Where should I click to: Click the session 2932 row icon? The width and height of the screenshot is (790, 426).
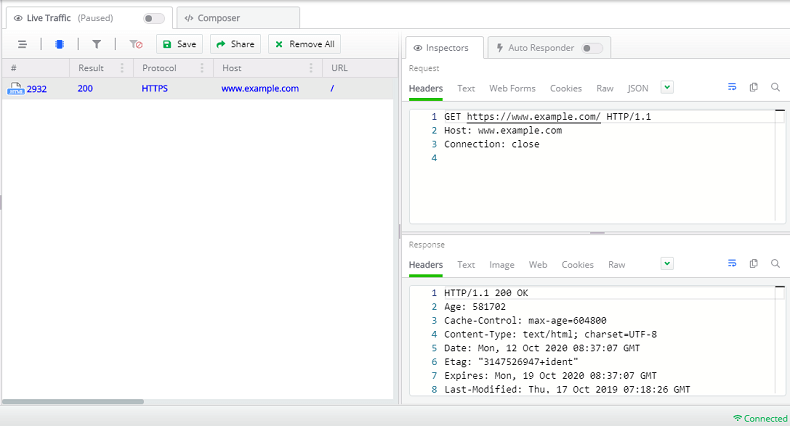tap(15, 89)
